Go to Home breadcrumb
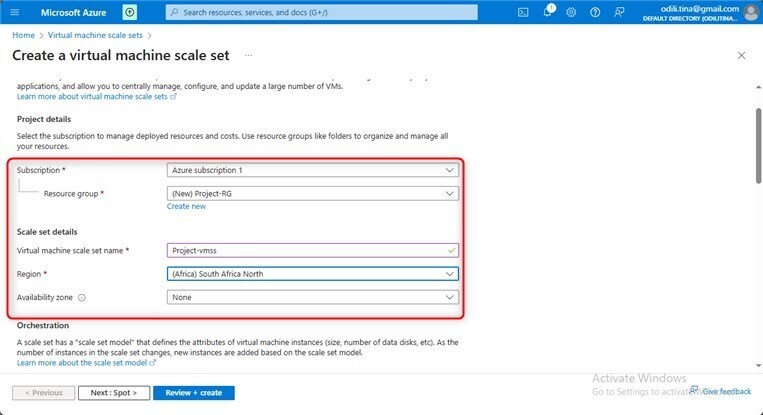 [x=23, y=35]
